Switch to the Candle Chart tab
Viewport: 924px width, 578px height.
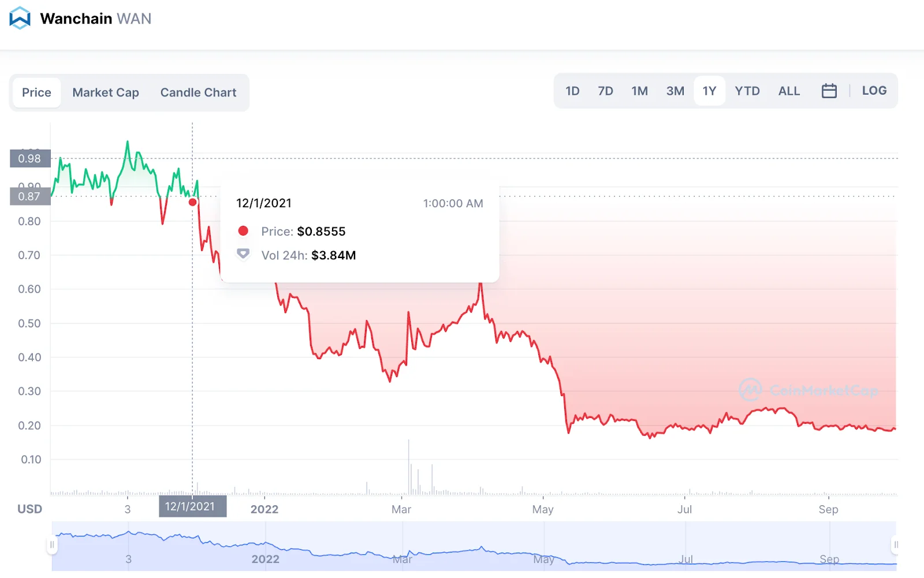click(198, 92)
